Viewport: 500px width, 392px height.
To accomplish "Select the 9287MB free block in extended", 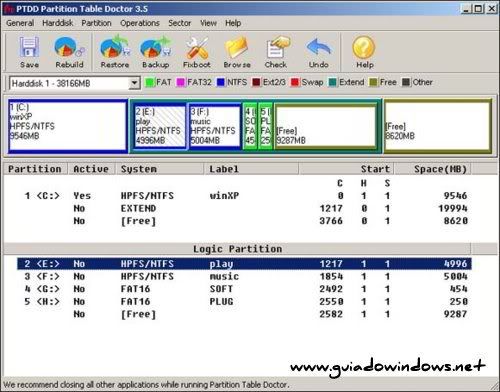I will point(326,126).
